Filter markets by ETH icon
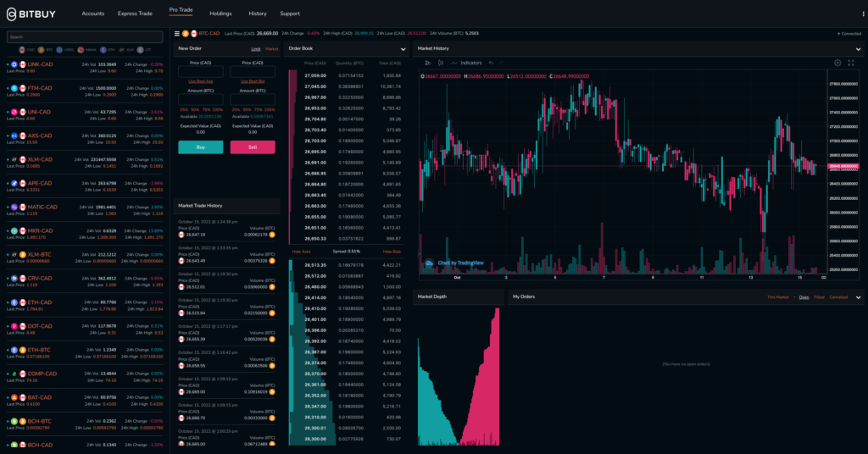868x454 pixels. (103, 50)
